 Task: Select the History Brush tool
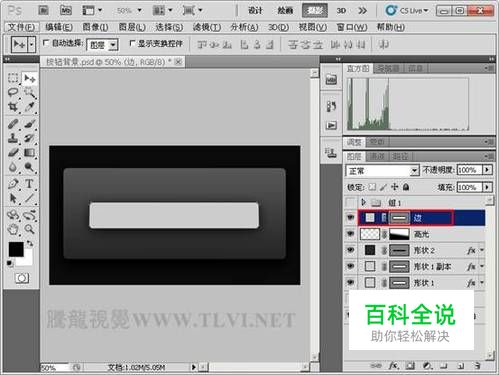(29, 138)
